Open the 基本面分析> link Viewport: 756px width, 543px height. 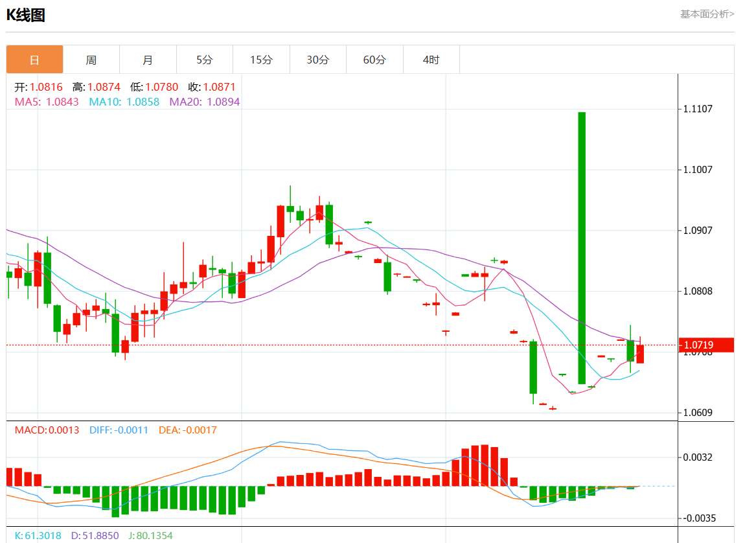tap(707, 14)
